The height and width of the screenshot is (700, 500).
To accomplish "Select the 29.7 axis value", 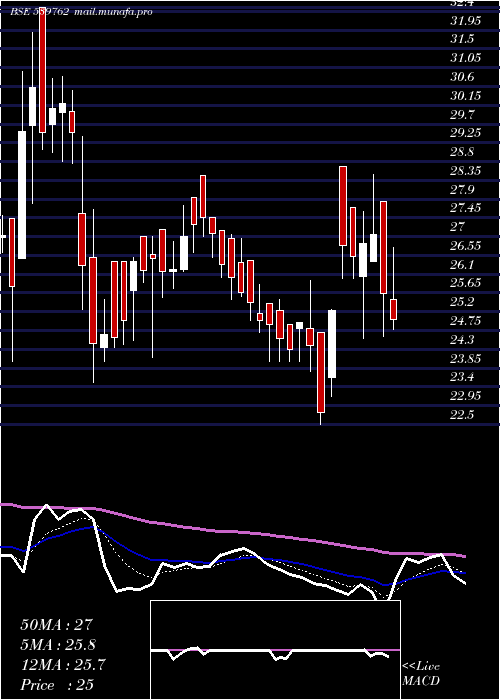I will (x=462, y=114).
